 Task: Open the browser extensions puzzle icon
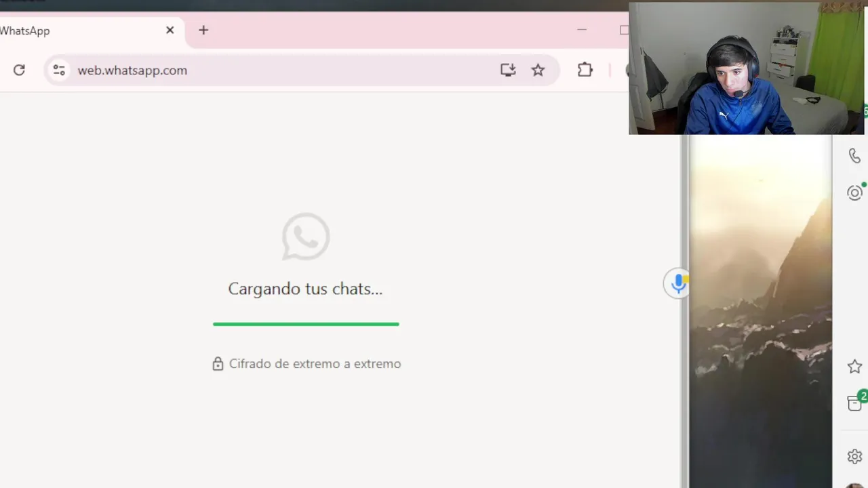click(585, 70)
